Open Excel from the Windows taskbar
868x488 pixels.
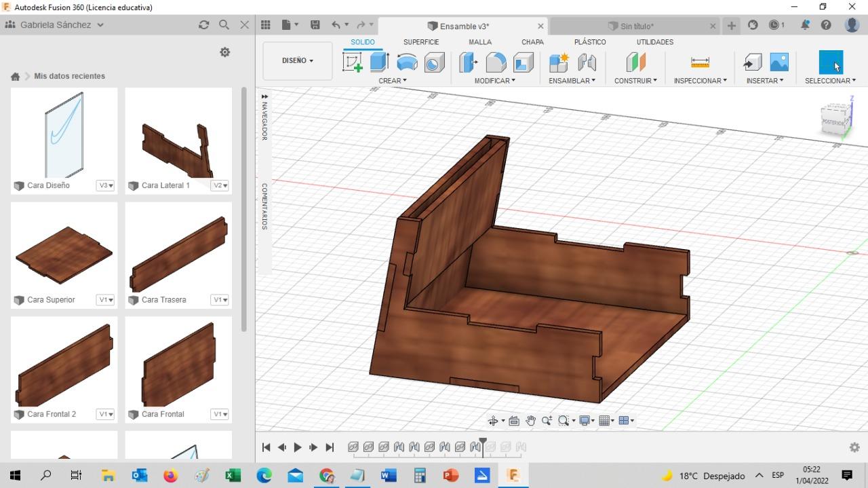click(233, 475)
